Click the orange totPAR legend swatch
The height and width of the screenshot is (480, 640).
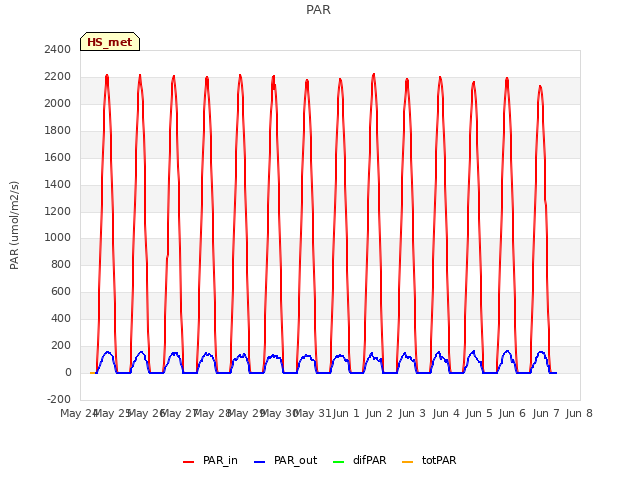tap(407, 462)
